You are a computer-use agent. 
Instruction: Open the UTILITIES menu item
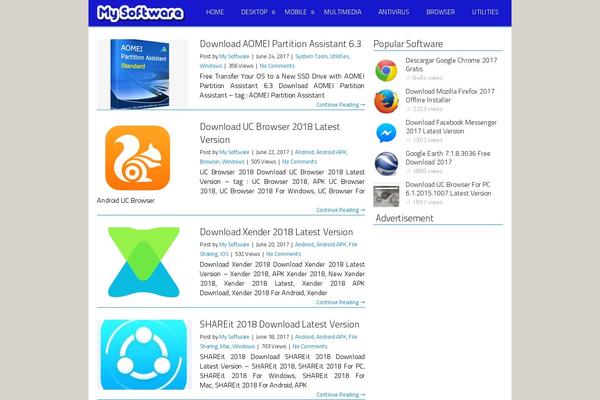[x=485, y=12]
